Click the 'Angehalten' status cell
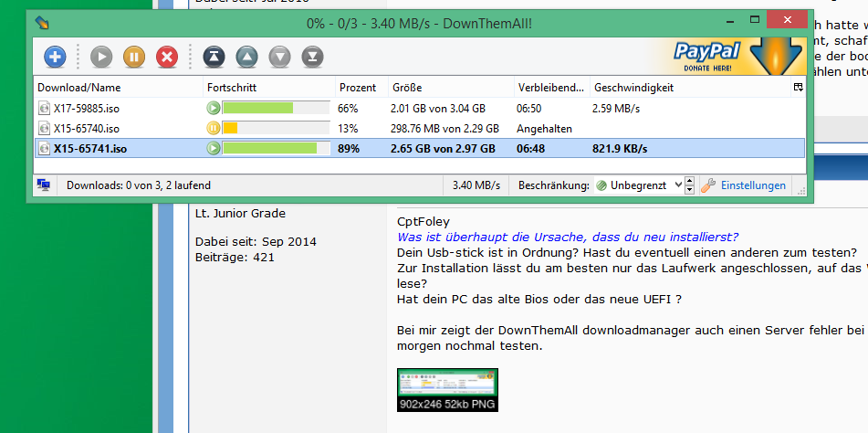Screen dimensions: 868x433 (544, 129)
